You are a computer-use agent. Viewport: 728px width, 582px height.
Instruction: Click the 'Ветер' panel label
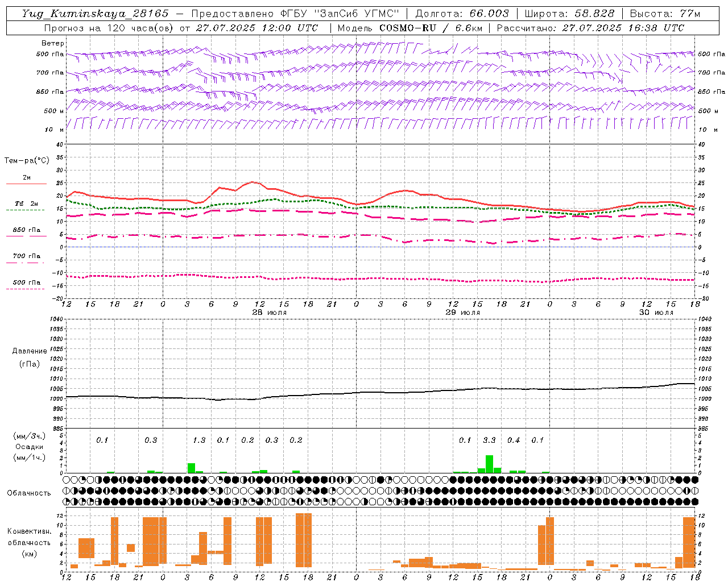click(53, 43)
